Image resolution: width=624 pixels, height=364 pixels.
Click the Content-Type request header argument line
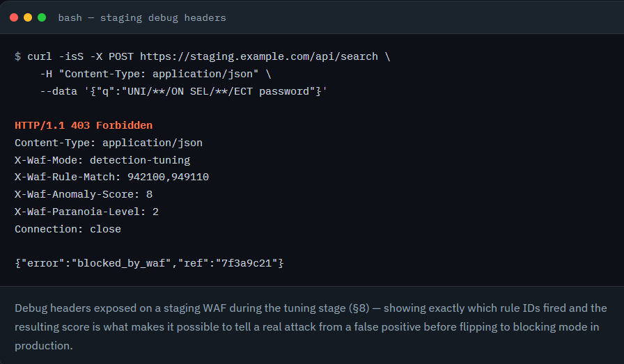pos(155,74)
